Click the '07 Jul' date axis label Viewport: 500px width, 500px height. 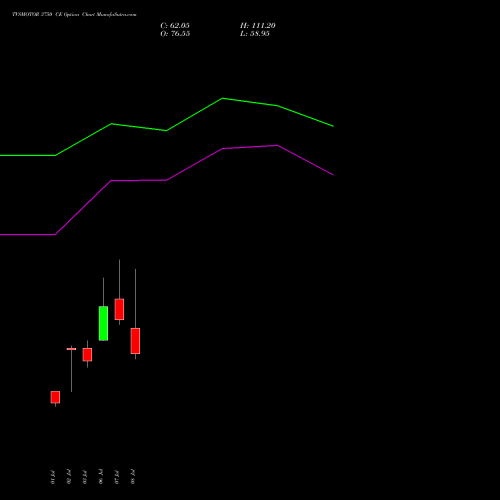(117, 477)
